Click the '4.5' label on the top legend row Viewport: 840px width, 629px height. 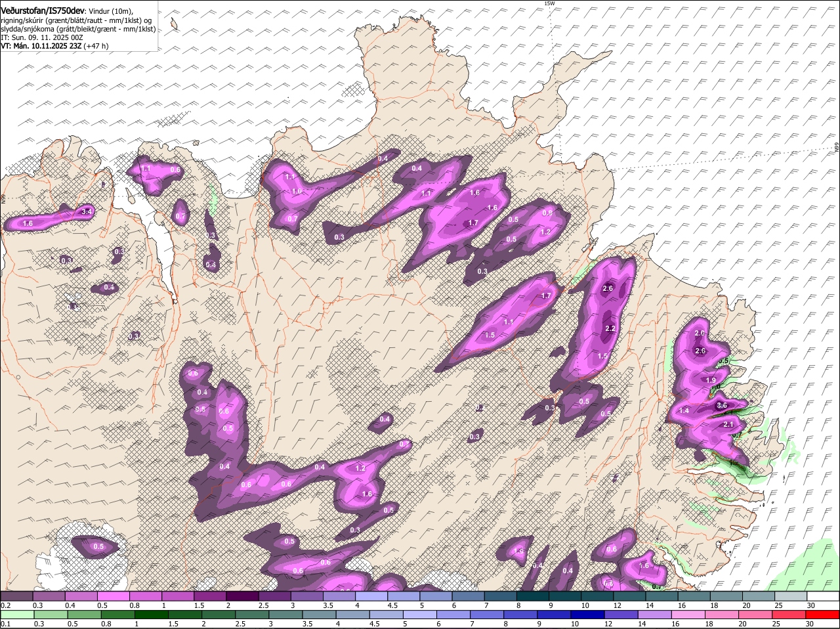coord(392,605)
